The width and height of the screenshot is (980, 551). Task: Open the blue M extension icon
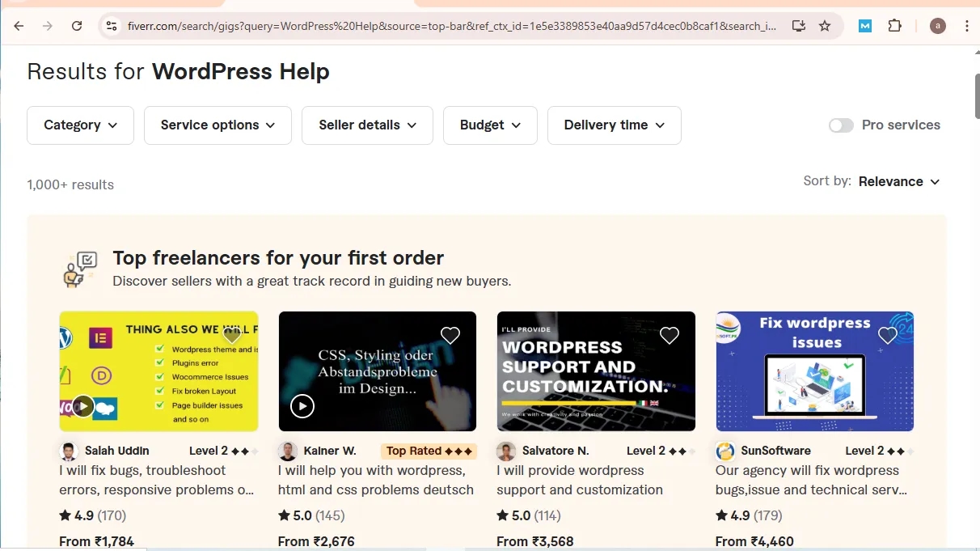tap(865, 26)
